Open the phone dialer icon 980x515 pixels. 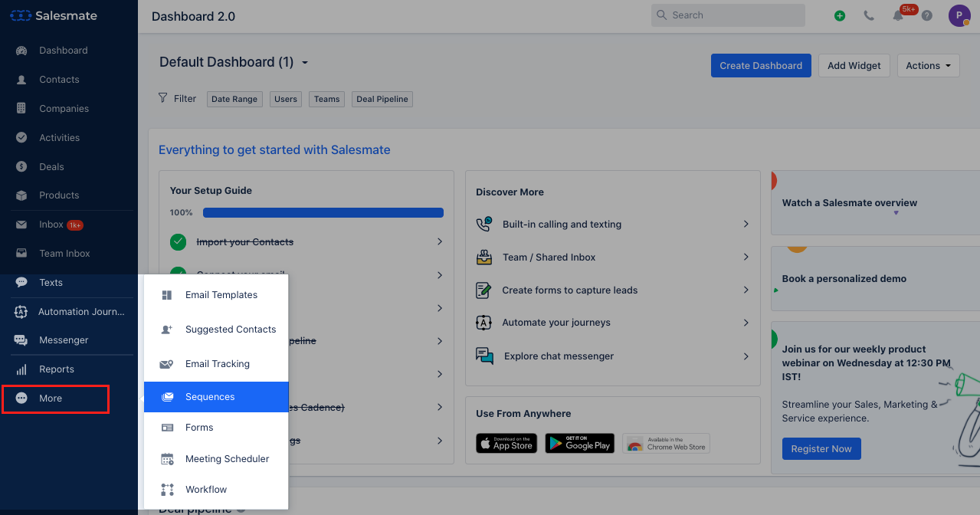tap(869, 15)
